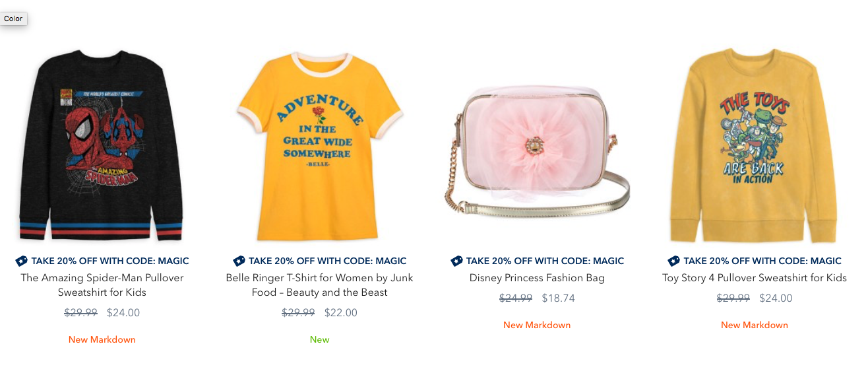Open the Amazing Spider-Man sweatshirt product image
Viewport: 868px width, 377px height.
[101, 145]
